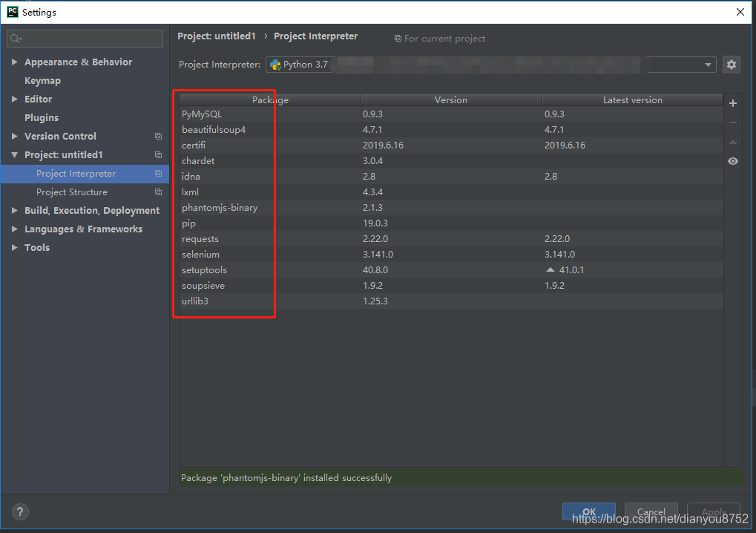756x533 pixels.
Task: Select the selenium package row
Action: [x=451, y=254]
